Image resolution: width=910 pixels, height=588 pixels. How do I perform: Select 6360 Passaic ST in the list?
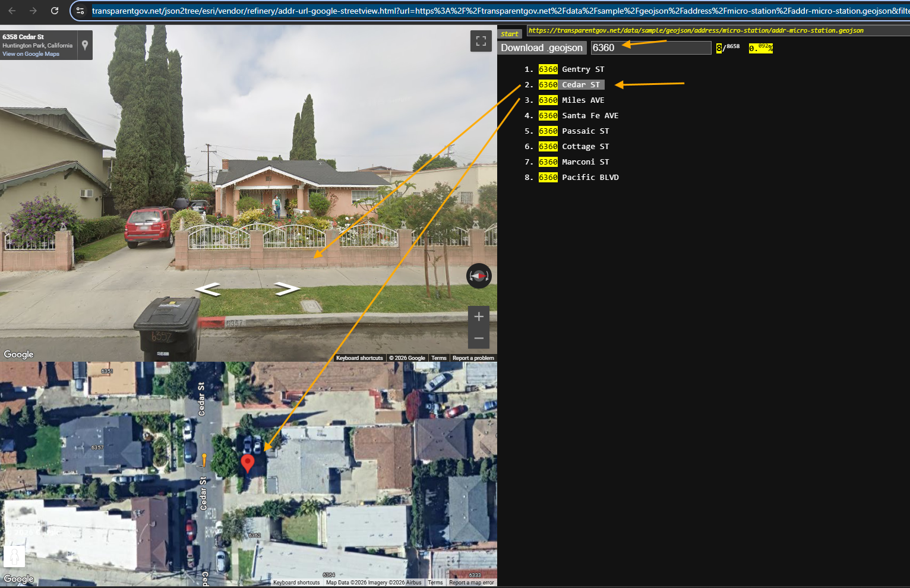click(573, 131)
